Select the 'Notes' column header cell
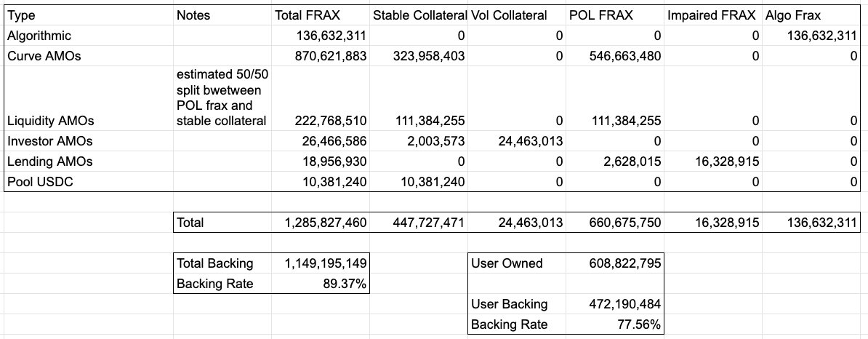The width and height of the screenshot is (868, 339). coord(193,15)
